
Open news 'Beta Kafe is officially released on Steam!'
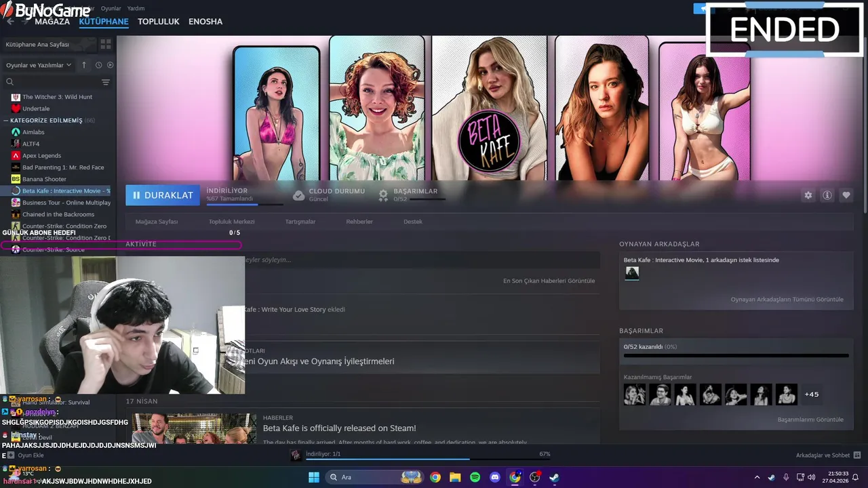coord(340,428)
